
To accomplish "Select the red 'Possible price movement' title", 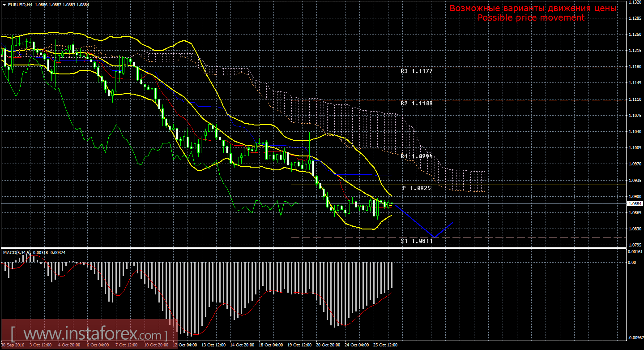I will [x=531, y=18].
